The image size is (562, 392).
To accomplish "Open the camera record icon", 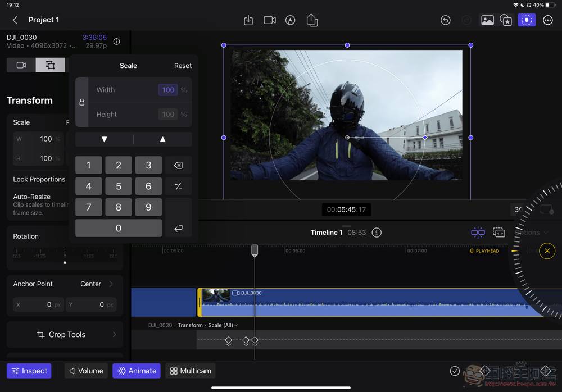I will click(270, 20).
